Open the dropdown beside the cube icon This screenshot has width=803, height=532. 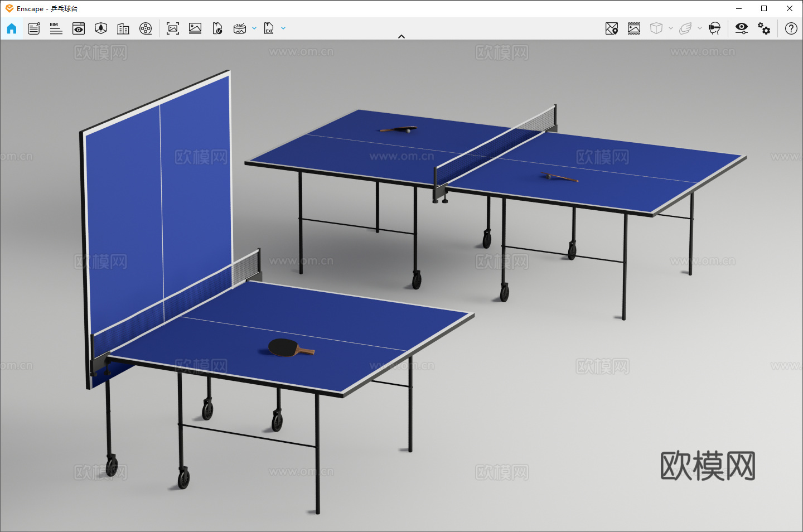click(x=671, y=28)
